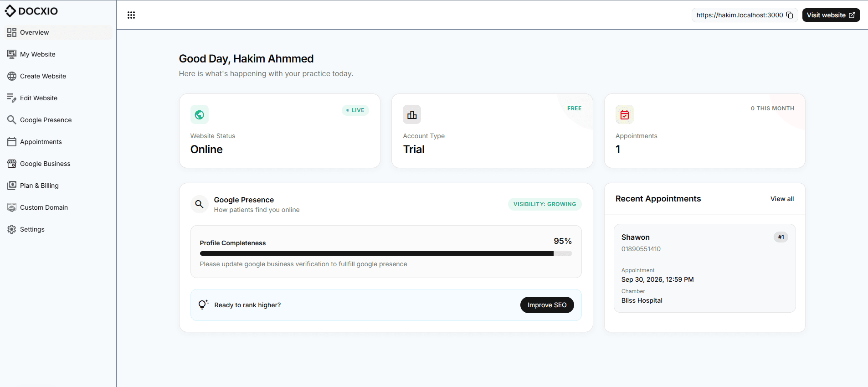Click the Online website status value
The width and height of the screenshot is (868, 387).
pyautogui.click(x=206, y=150)
